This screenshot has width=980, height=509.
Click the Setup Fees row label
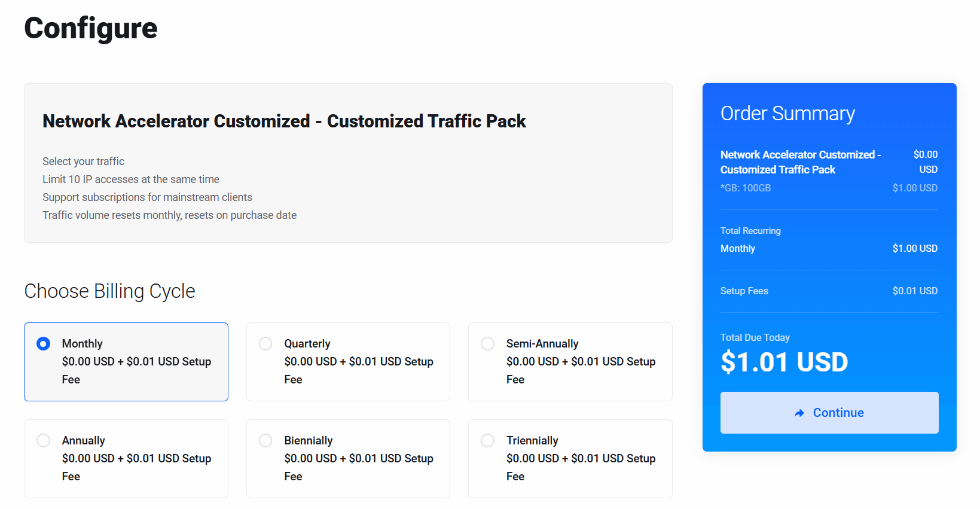click(x=744, y=291)
